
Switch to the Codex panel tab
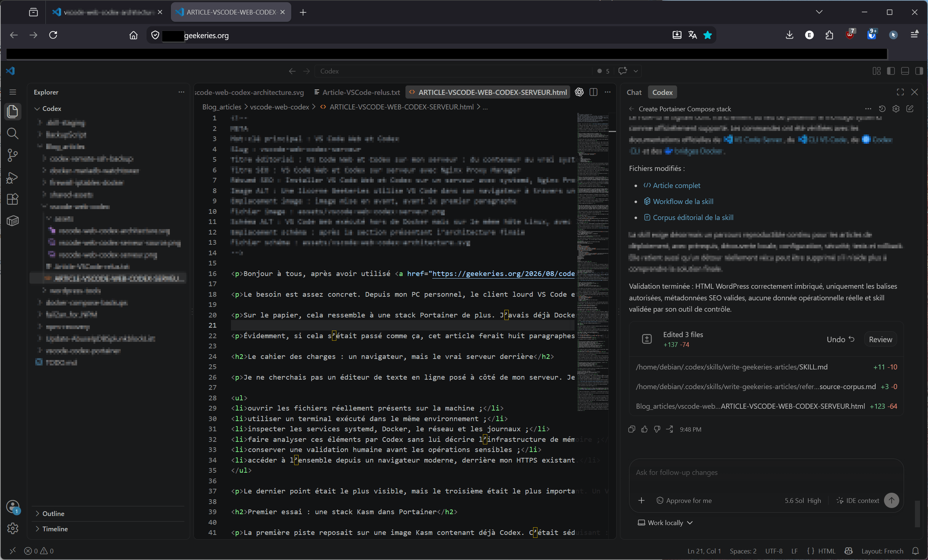pyautogui.click(x=662, y=92)
